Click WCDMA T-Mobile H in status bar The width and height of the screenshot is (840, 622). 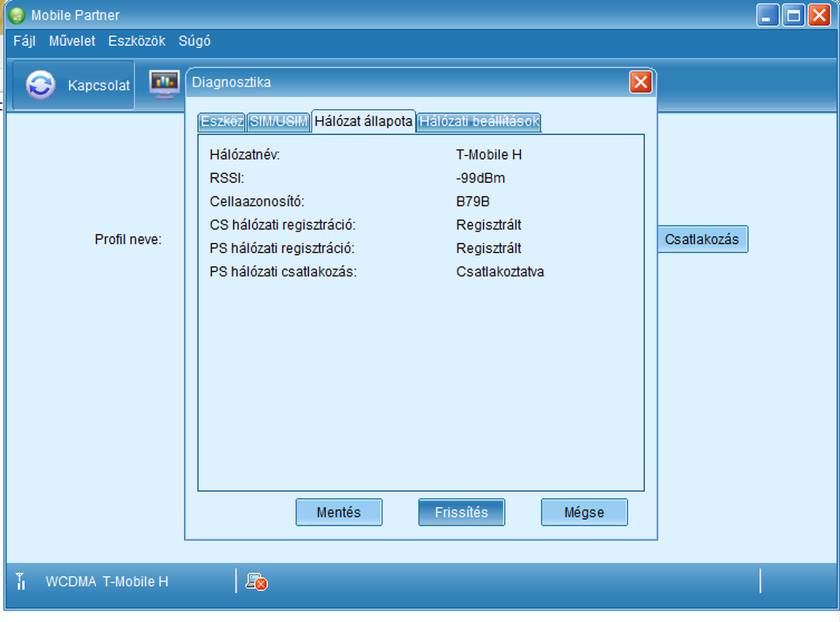click(x=107, y=581)
